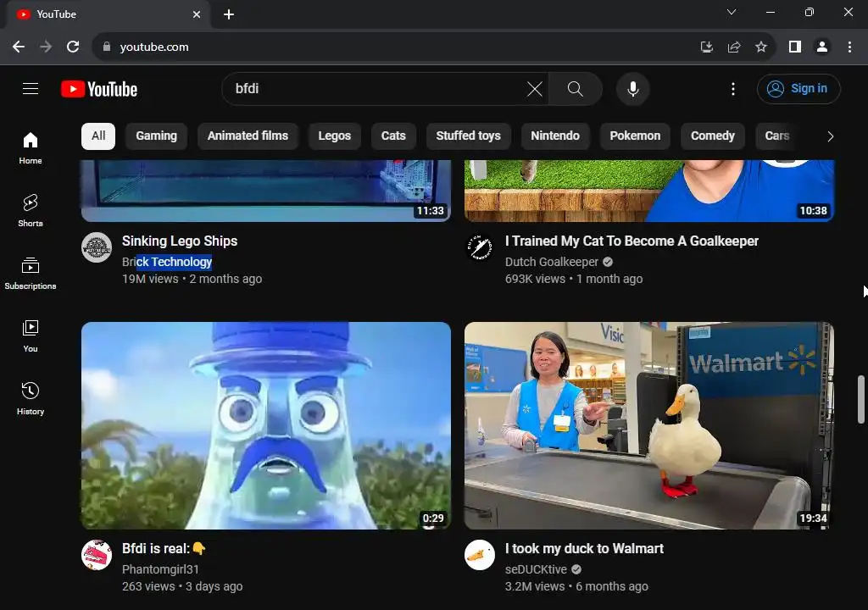The width and height of the screenshot is (868, 610).
Task: Click the YouTube logo
Action: click(99, 89)
